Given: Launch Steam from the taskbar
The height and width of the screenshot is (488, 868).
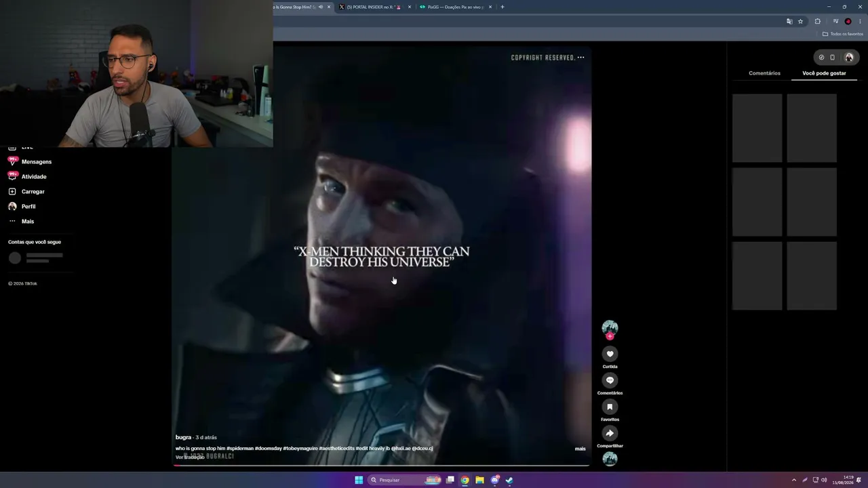Looking at the screenshot, I should click(x=509, y=480).
